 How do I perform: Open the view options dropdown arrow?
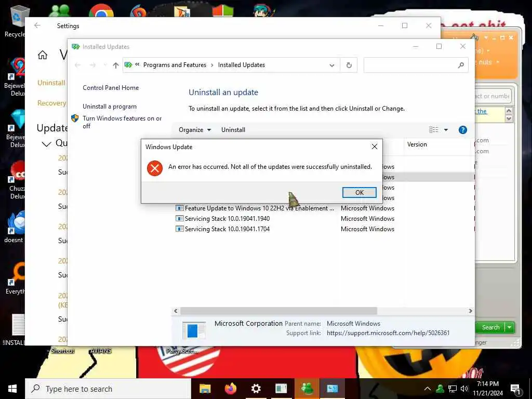pos(446,129)
